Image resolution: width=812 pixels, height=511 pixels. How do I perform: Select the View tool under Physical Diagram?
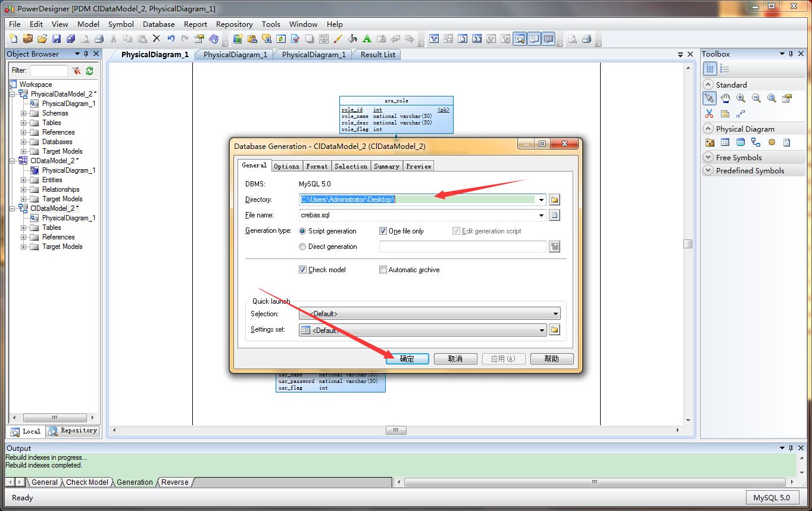point(741,142)
